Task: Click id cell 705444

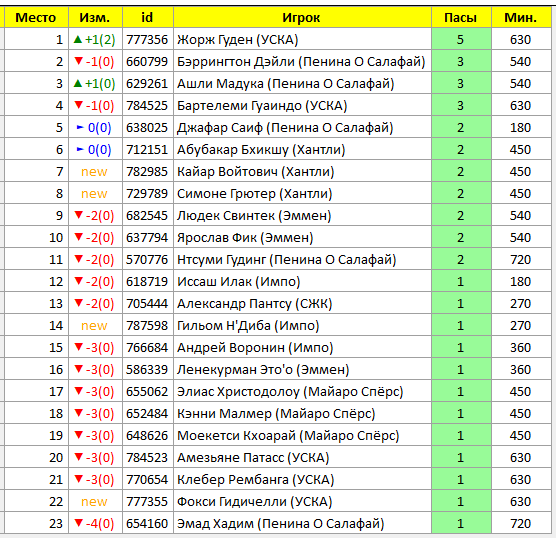Action: coord(148,303)
